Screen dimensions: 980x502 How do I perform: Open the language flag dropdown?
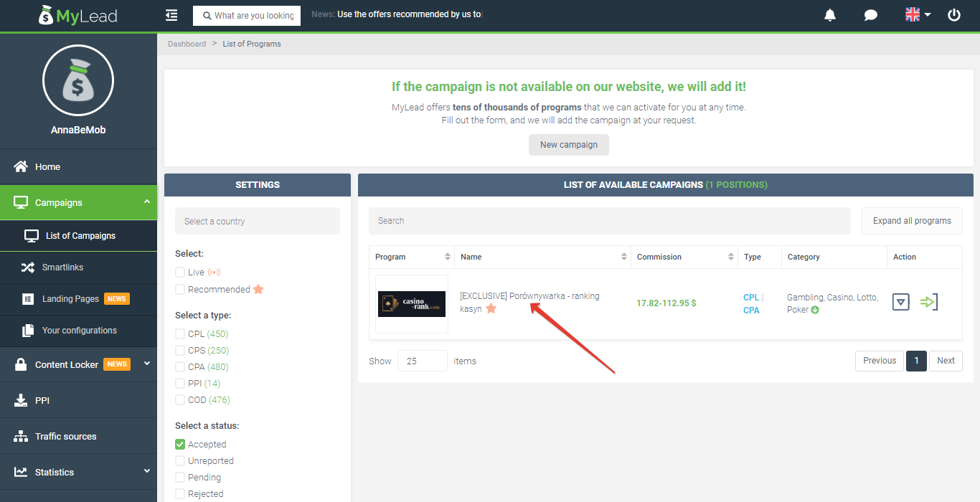(918, 14)
